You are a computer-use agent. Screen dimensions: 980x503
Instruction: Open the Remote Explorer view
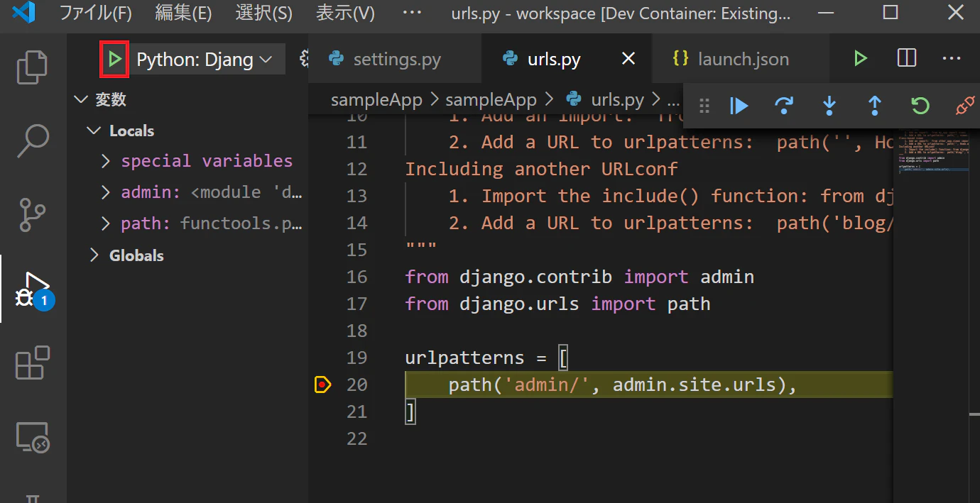(x=33, y=438)
